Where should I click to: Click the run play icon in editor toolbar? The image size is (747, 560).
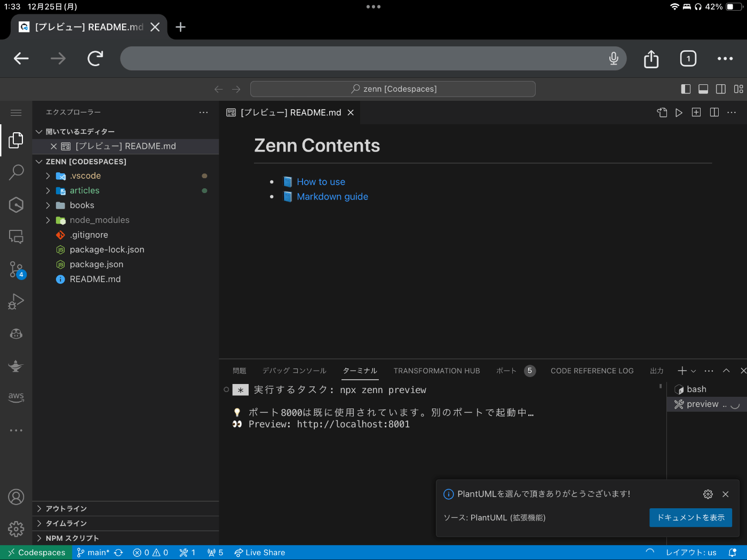(x=679, y=113)
